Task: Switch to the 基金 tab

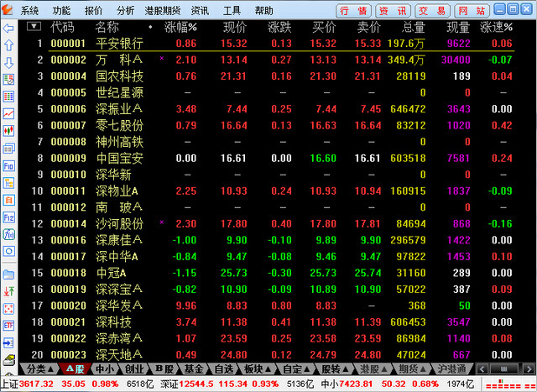Action: coord(194,369)
